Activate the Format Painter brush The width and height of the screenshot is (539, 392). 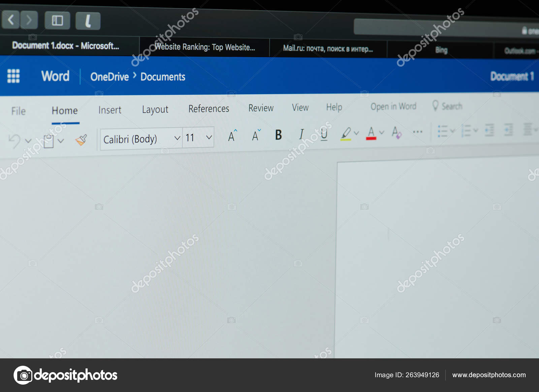point(81,140)
